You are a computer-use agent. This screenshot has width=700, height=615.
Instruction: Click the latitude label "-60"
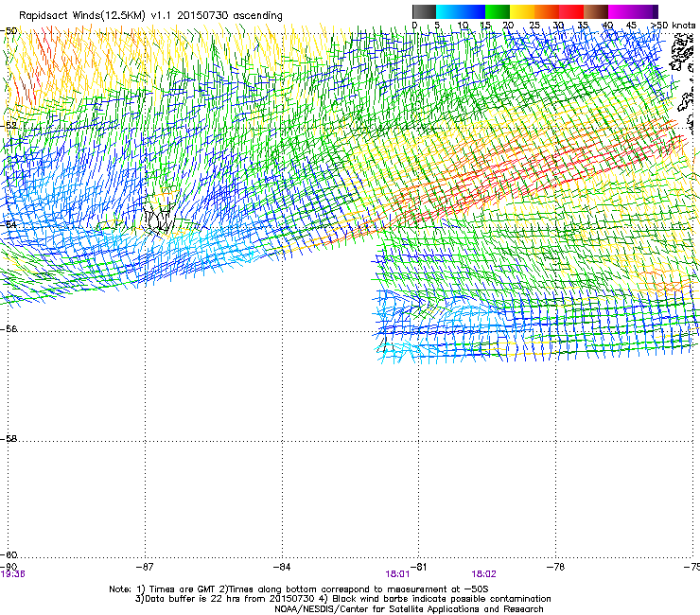pos(9,555)
